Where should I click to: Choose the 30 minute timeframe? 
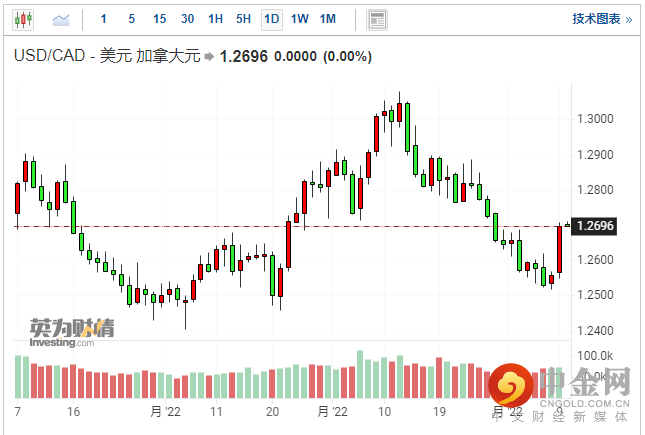click(187, 19)
